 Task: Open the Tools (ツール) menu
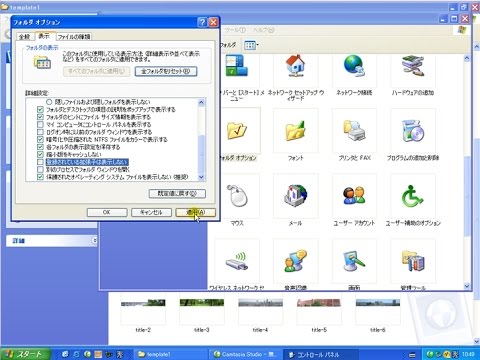pyautogui.click(x=235, y=30)
